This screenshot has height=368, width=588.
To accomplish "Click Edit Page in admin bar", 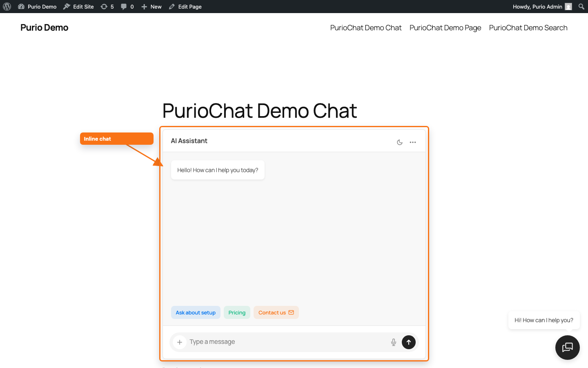I will pyautogui.click(x=185, y=7).
